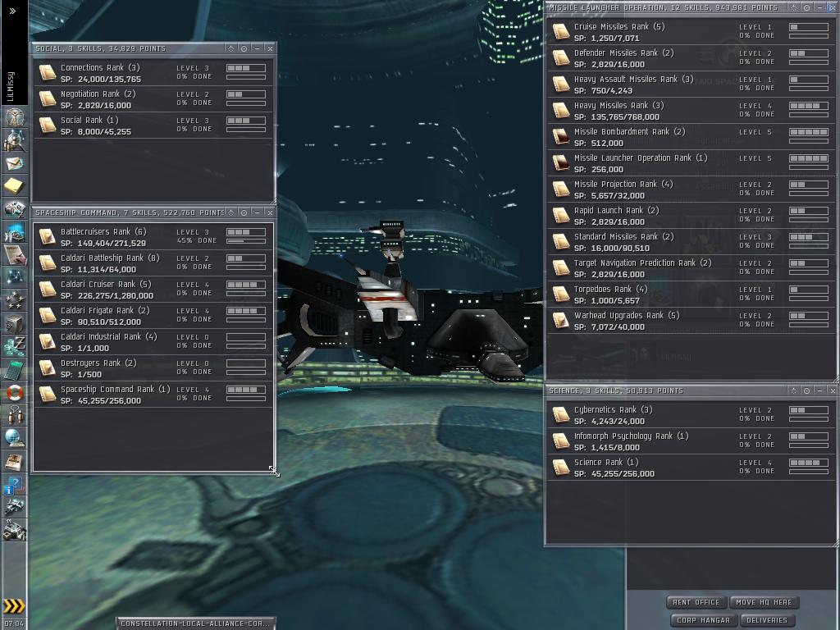Open the document-with-pen icon in sidebar
The image size is (840, 630).
(x=14, y=255)
